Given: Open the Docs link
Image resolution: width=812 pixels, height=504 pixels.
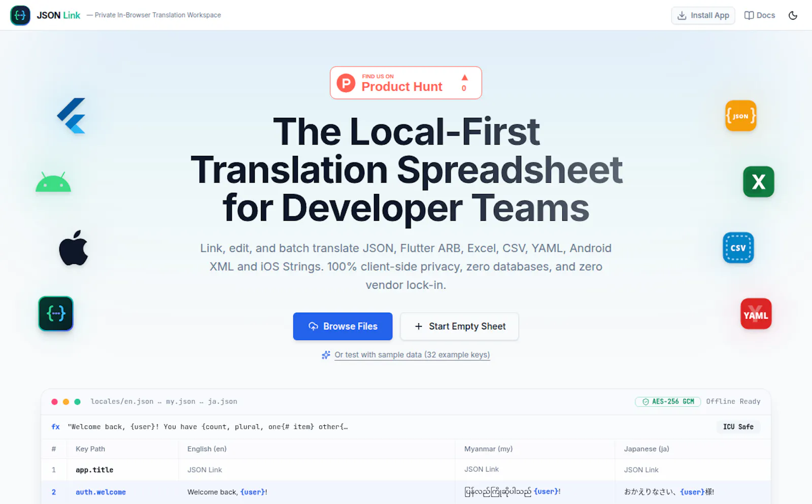Looking at the screenshot, I should click(x=760, y=15).
